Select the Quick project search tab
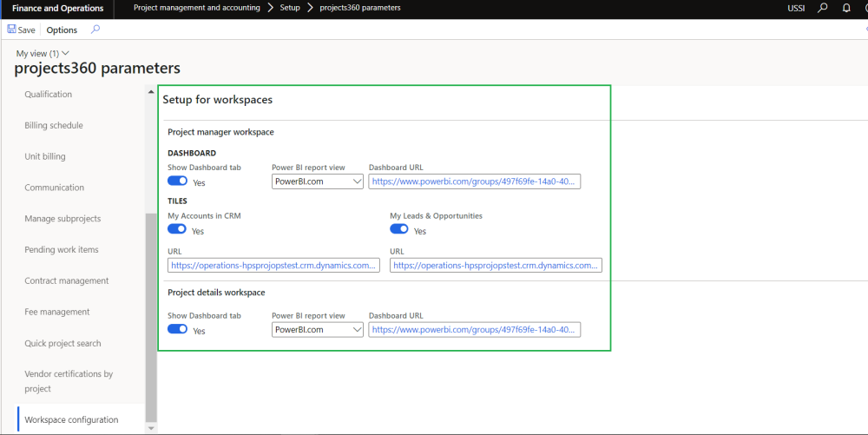868x435 pixels. pyautogui.click(x=62, y=343)
